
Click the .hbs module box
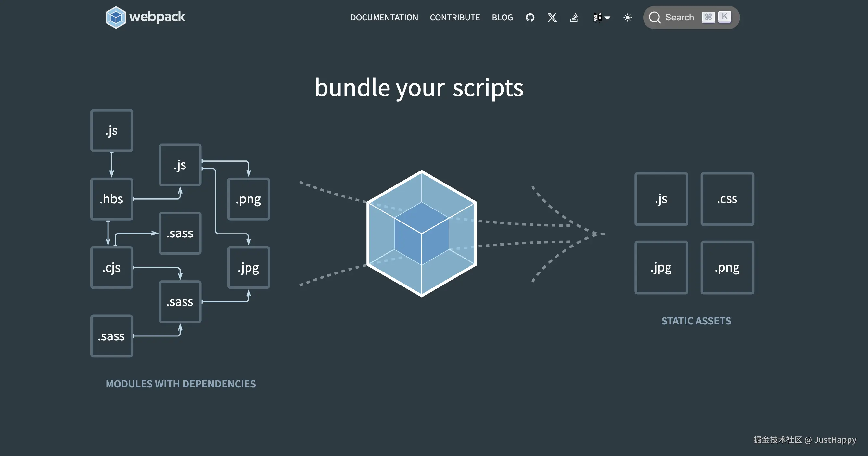(x=111, y=199)
